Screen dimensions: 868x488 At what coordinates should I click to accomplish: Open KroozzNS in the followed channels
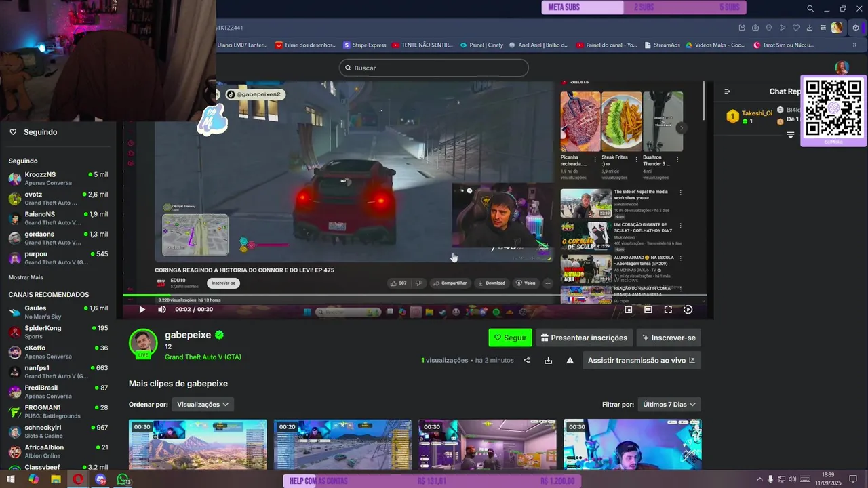click(x=58, y=179)
